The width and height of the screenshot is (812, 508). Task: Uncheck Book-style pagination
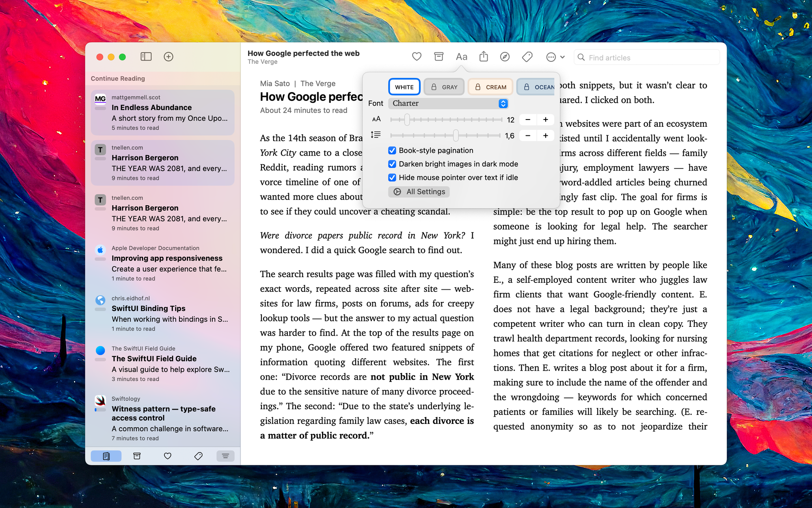[392, 150]
